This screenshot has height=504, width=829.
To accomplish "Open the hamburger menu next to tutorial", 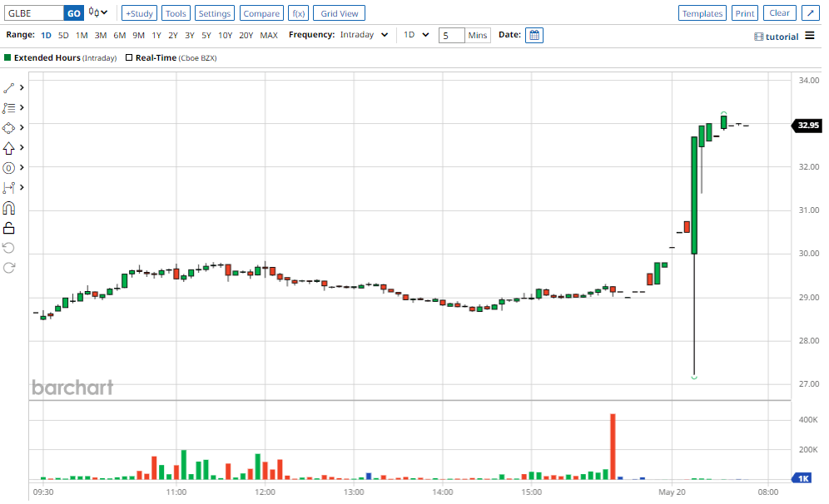I will pos(809,36).
